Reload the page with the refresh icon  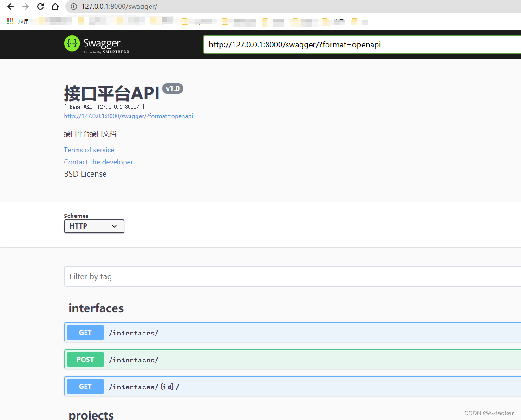point(40,7)
